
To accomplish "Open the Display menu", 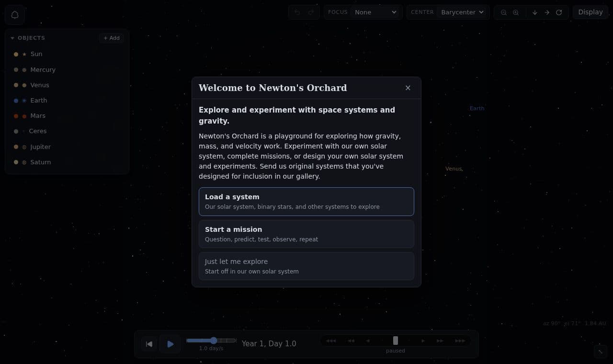I will pyautogui.click(x=590, y=12).
